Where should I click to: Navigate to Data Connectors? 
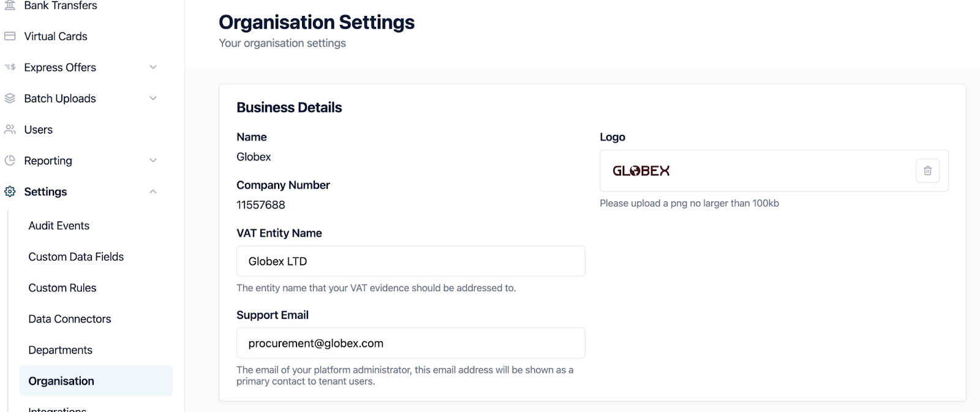[x=70, y=319]
